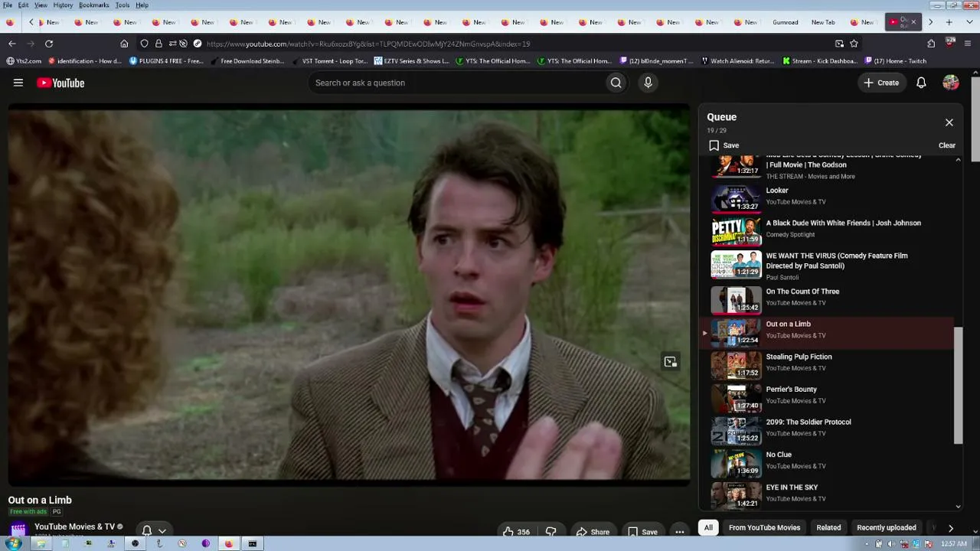Open the Stream - Kick Dashboard bookmark
Viewport: 980px width, 551px height.
(x=819, y=61)
